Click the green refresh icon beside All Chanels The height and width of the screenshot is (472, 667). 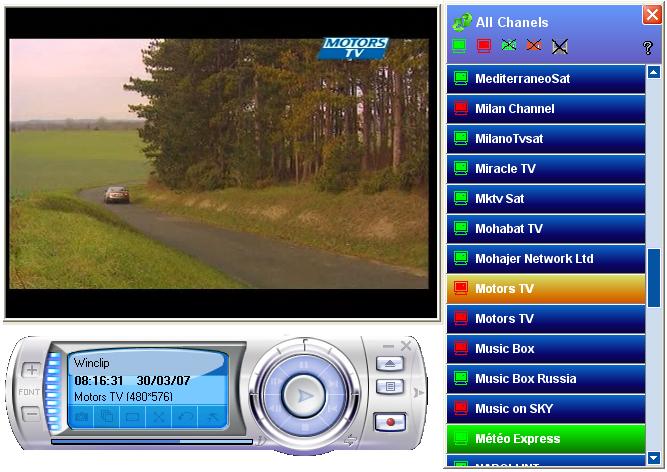[462, 22]
